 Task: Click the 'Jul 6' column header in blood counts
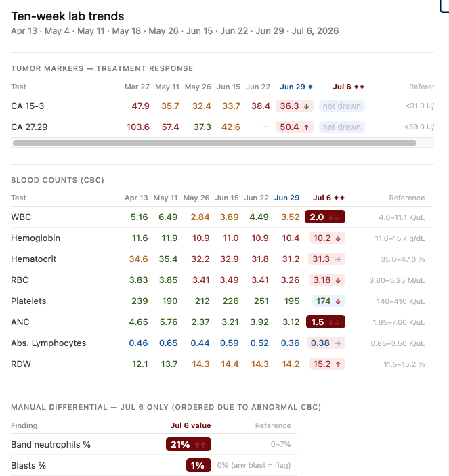tap(328, 198)
